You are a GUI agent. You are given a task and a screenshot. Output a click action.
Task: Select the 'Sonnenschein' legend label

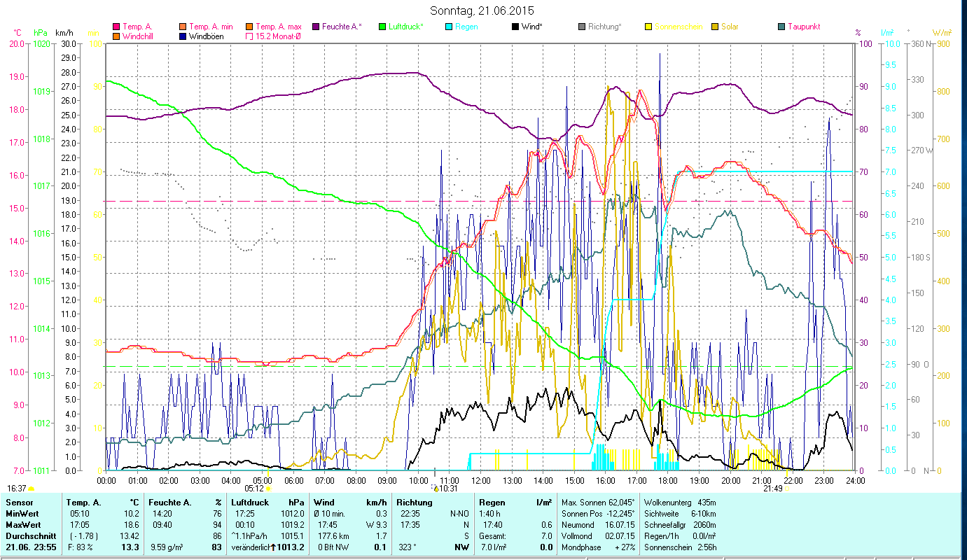678,27
